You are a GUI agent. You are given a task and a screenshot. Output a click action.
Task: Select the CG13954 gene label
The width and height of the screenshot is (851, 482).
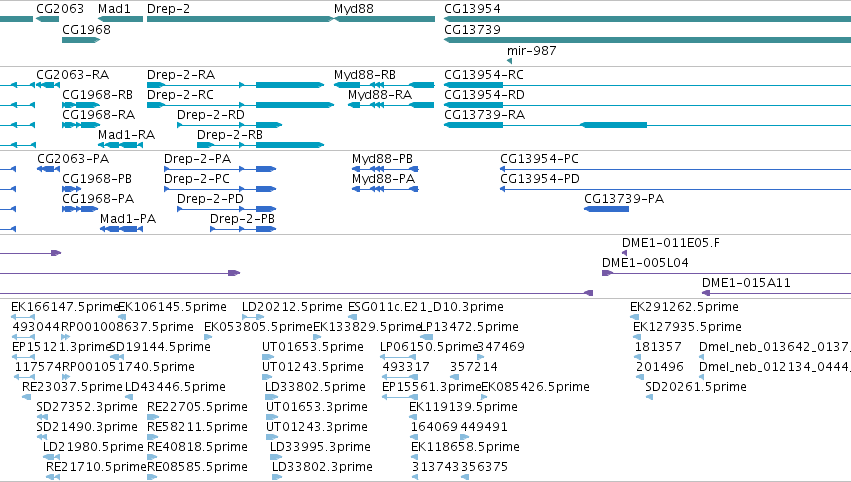(472, 9)
